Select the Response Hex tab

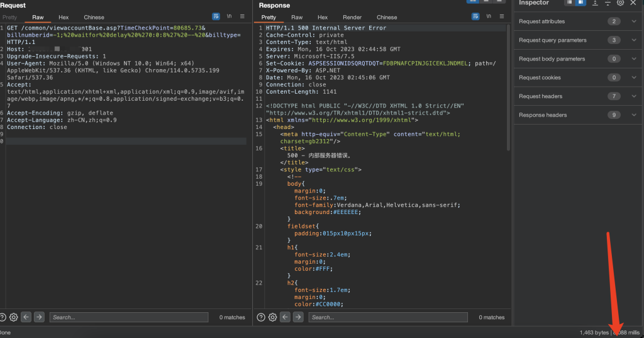[323, 17]
